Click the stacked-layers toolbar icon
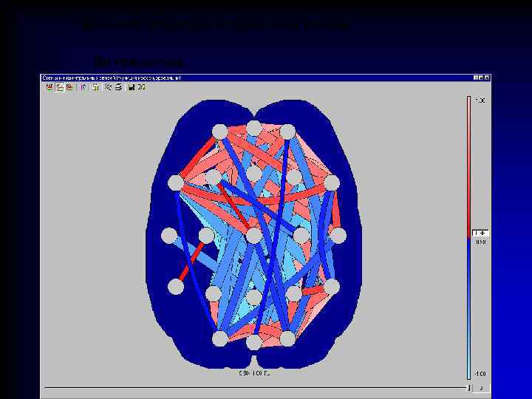 pos(118,87)
